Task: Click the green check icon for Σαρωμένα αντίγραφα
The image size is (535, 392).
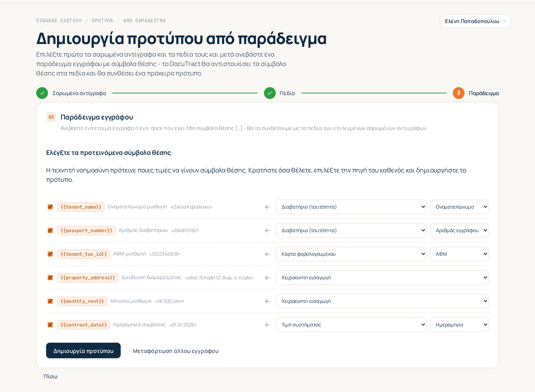Action: (42, 93)
